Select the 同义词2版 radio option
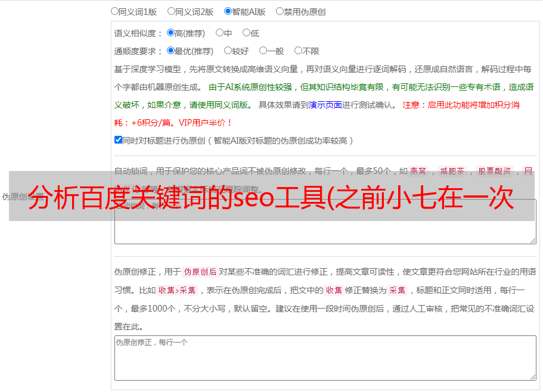 point(171,11)
